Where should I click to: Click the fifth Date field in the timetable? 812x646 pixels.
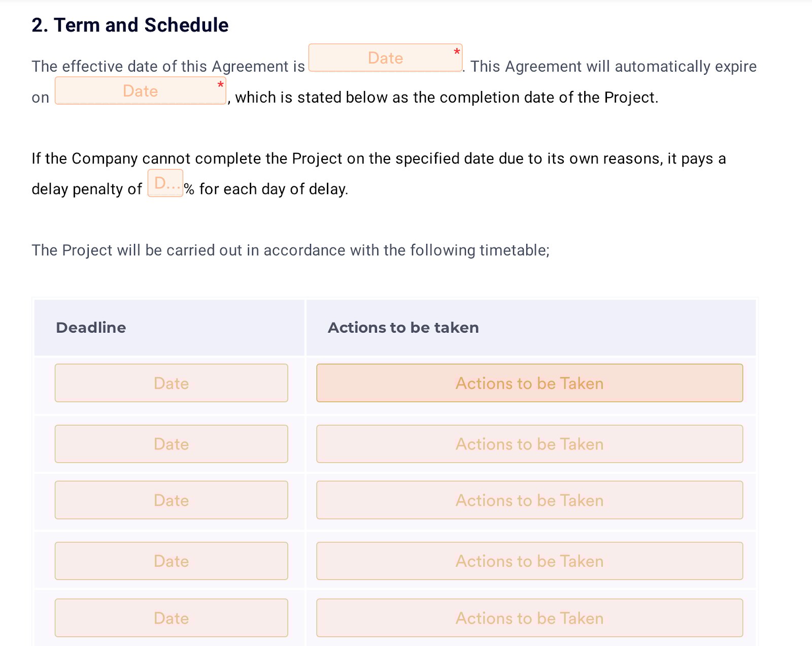(171, 618)
